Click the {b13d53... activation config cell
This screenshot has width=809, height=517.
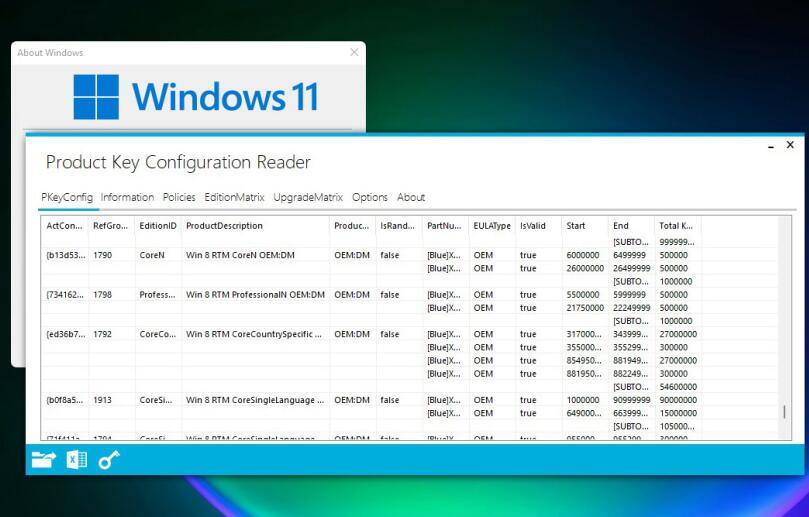click(x=64, y=255)
